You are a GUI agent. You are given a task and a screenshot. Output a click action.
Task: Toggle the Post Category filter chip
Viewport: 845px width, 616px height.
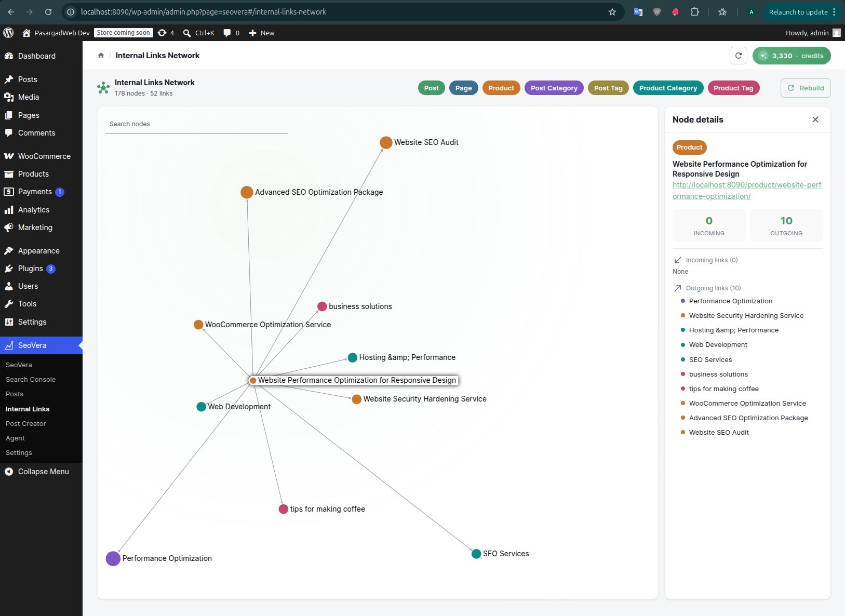pyautogui.click(x=554, y=88)
